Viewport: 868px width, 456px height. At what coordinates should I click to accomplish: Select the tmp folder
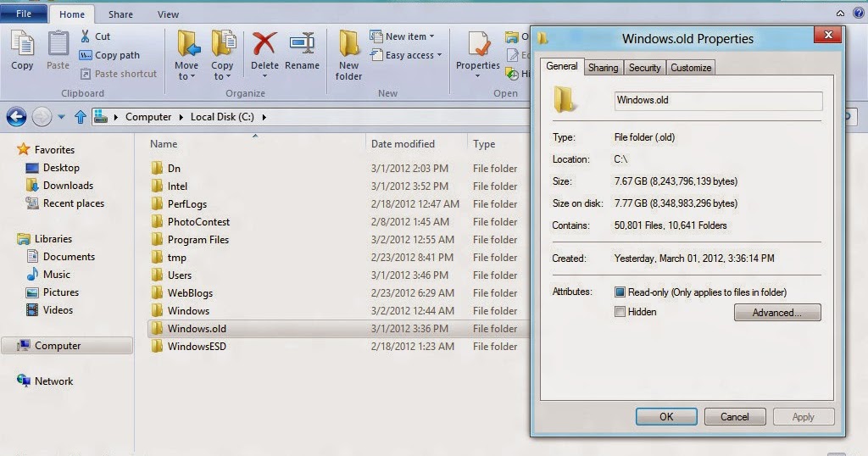(x=337, y=258)
